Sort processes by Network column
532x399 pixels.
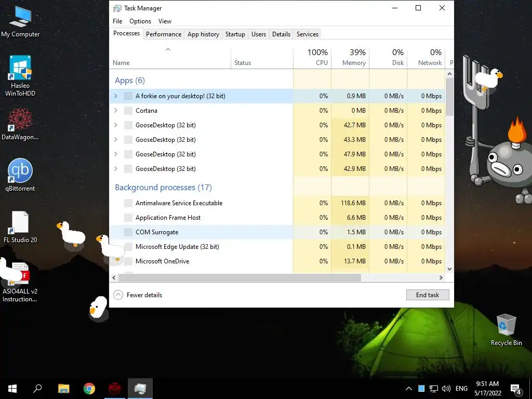(x=426, y=57)
